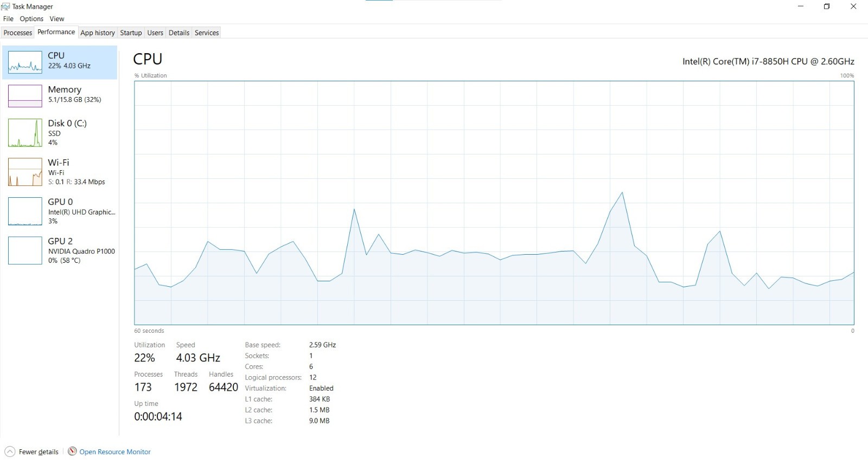Click the Task Manager title bar icon
Screen dimensions: 868x465
point(5,7)
